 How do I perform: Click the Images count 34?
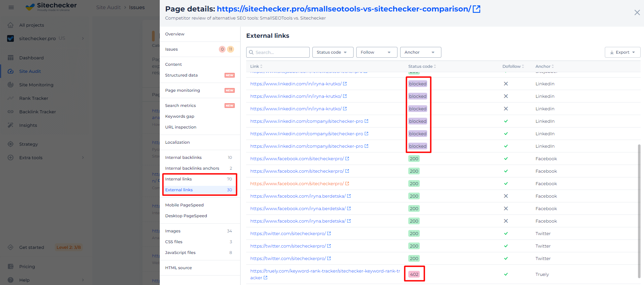pos(229,231)
